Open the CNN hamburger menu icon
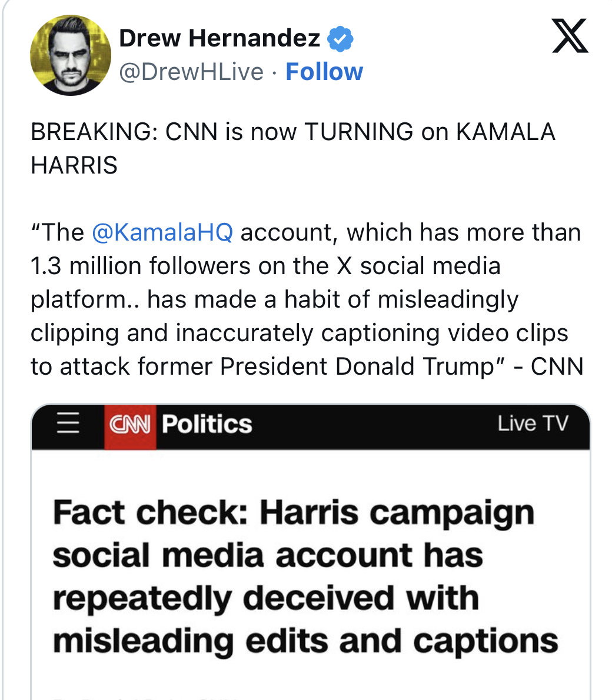 pos(68,424)
